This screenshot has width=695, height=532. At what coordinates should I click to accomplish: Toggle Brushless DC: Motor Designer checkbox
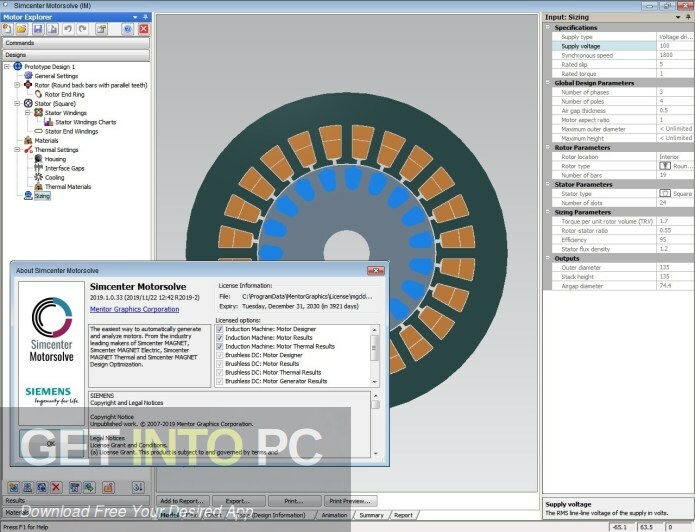220,355
